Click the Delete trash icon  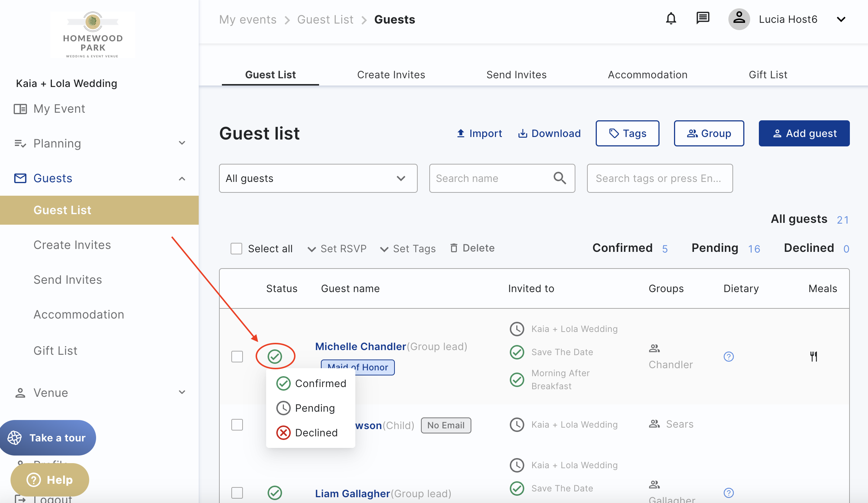click(x=454, y=248)
